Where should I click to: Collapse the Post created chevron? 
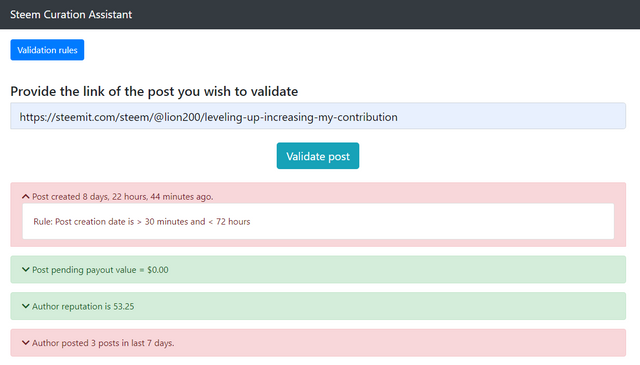coord(26,197)
